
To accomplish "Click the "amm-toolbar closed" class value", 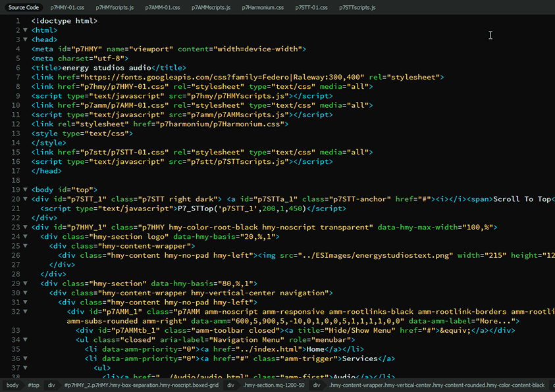I will 236,330.
